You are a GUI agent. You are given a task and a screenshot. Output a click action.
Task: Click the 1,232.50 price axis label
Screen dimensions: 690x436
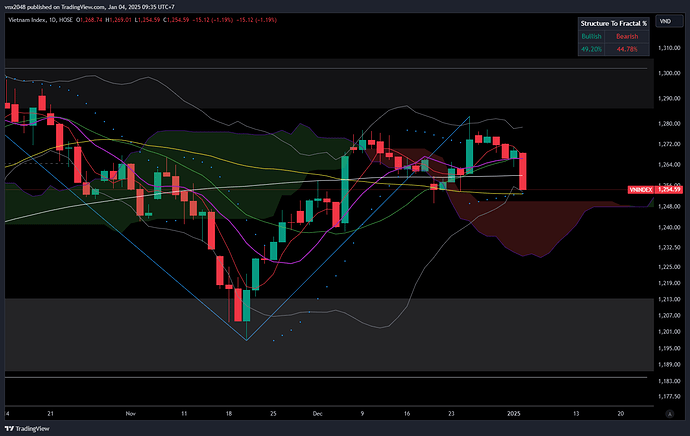pos(669,247)
